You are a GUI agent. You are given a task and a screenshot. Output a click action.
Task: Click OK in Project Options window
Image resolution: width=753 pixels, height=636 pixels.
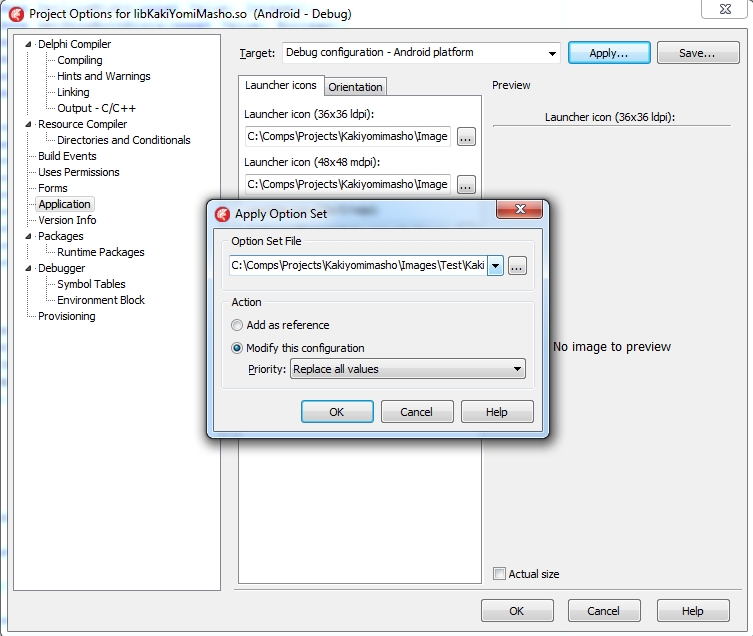point(517,611)
